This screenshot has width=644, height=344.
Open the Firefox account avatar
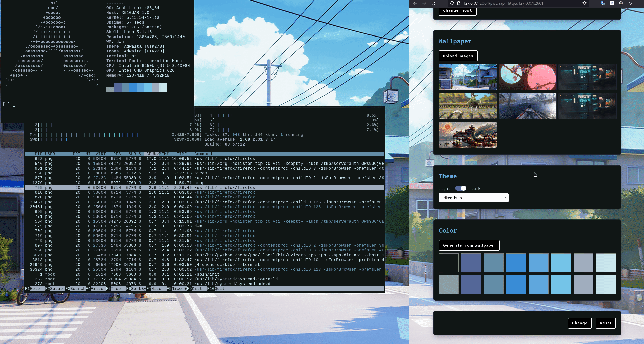pos(621,4)
